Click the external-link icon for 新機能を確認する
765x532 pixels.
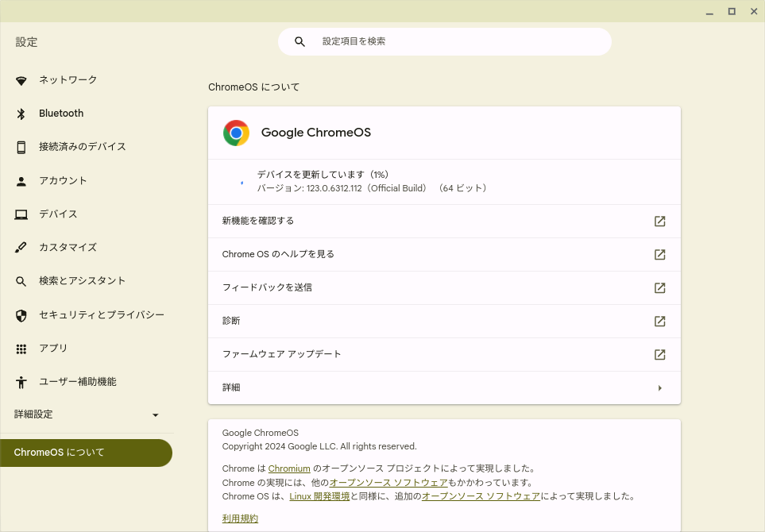(x=659, y=222)
